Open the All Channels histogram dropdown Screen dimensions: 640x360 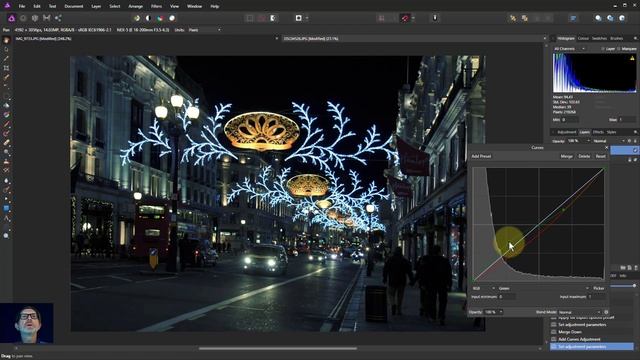pyautogui.click(x=570, y=49)
